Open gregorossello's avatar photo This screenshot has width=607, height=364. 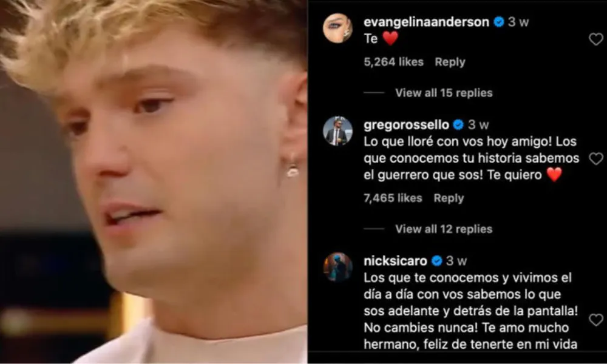(x=337, y=132)
